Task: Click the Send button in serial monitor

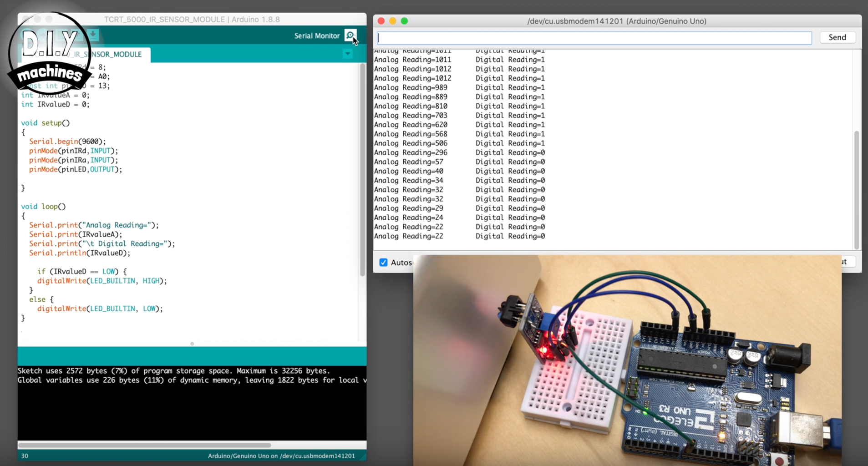Action: [837, 37]
